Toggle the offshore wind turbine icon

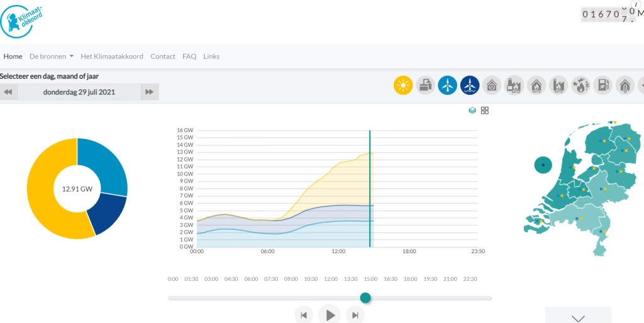(469, 85)
